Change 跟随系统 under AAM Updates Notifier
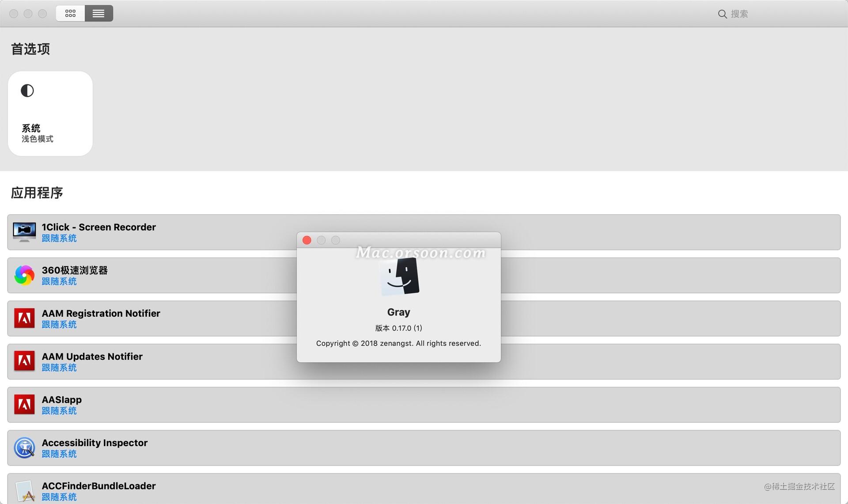Screen dimensions: 848x504 click(59, 368)
